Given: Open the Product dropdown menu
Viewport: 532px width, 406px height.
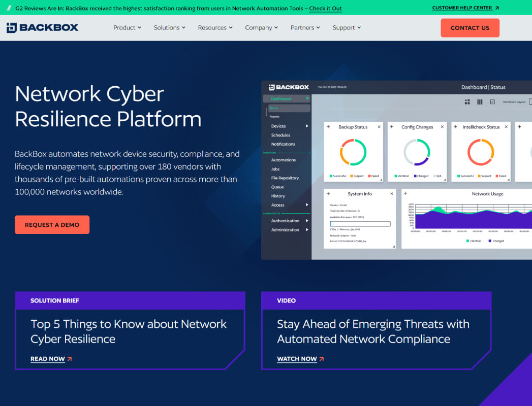Looking at the screenshot, I should coord(127,28).
